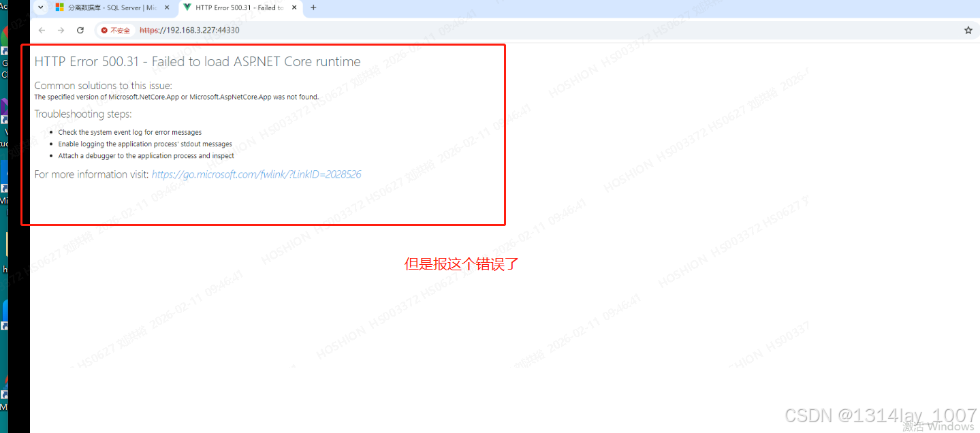
Task: Click the address bar URL 192.168.3.227:44330
Action: coord(189,31)
